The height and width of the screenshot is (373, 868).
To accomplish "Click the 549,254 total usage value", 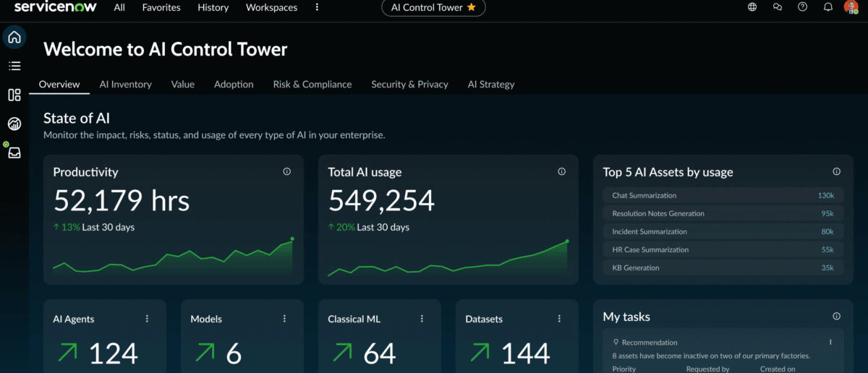I will (x=381, y=200).
